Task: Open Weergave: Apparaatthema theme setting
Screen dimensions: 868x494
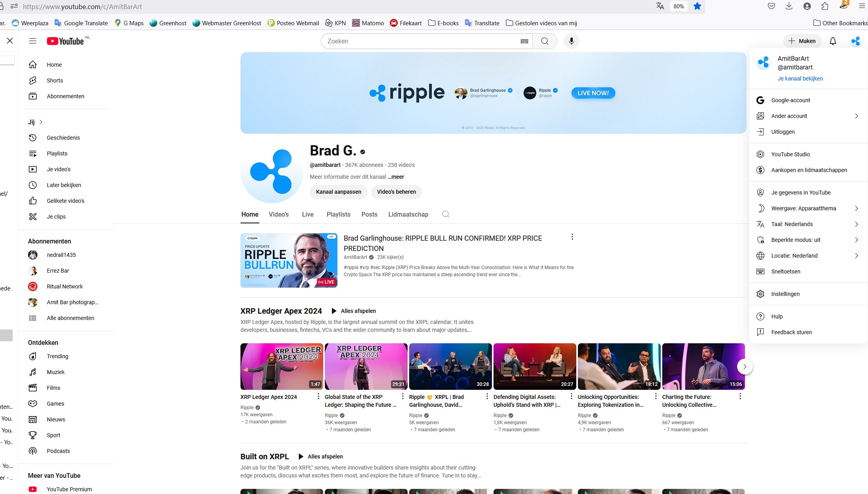Action: click(803, 208)
